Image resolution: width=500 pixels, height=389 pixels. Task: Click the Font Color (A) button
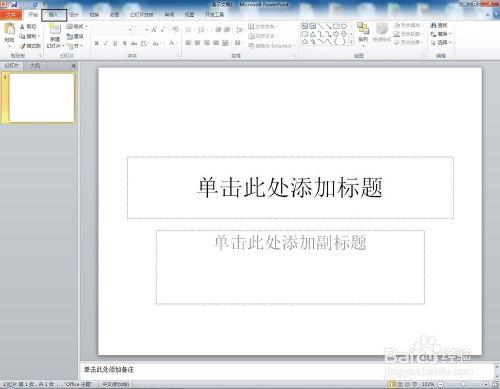171,43
